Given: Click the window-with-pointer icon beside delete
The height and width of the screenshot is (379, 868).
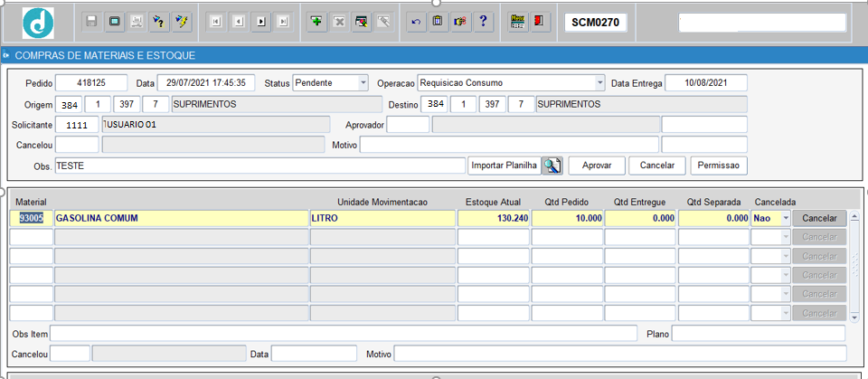Looking at the screenshot, I should [362, 23].
